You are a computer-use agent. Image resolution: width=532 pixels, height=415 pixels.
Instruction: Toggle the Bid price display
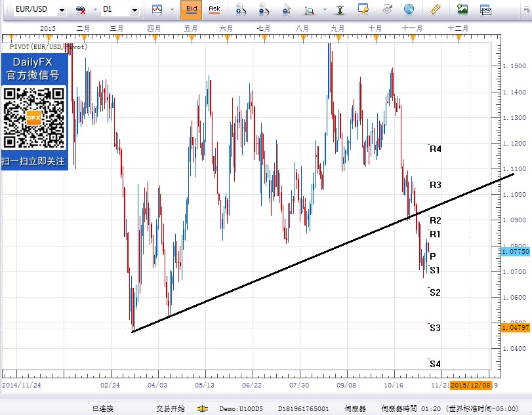(x=192, y=9)
